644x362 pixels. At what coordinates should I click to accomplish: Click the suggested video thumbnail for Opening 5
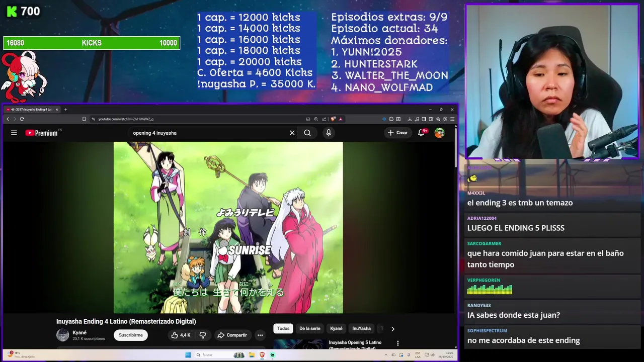[x=299, y=345]
